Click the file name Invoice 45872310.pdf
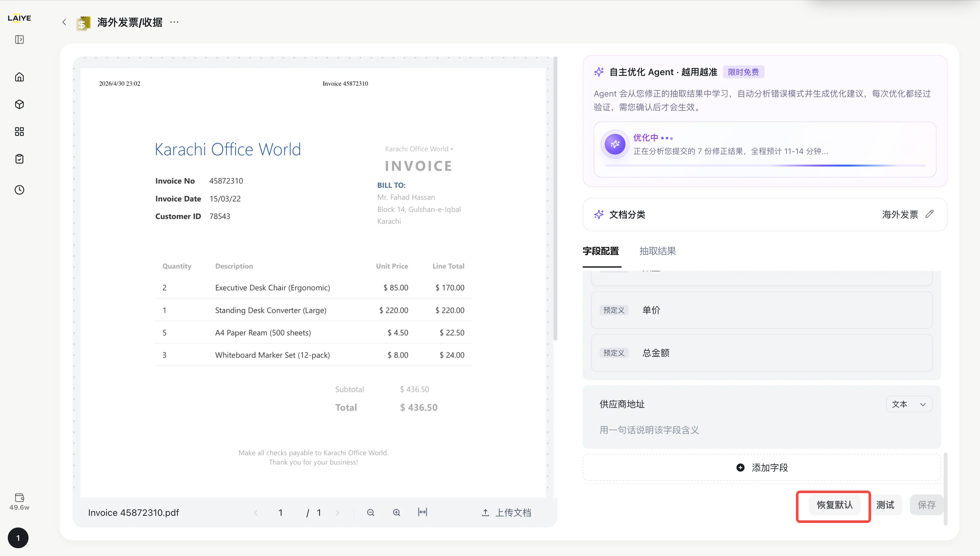 (x=134, y=513)
